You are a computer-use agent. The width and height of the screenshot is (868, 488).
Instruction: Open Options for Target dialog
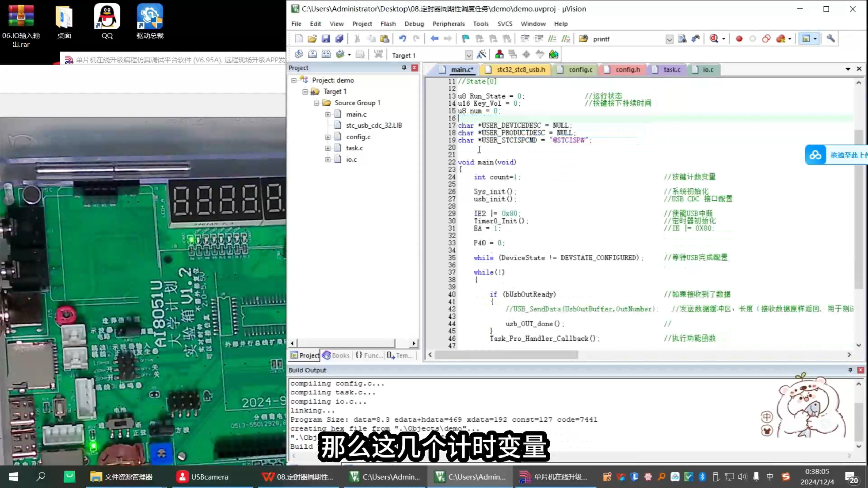pyautogui.click(x=482, y=55)
